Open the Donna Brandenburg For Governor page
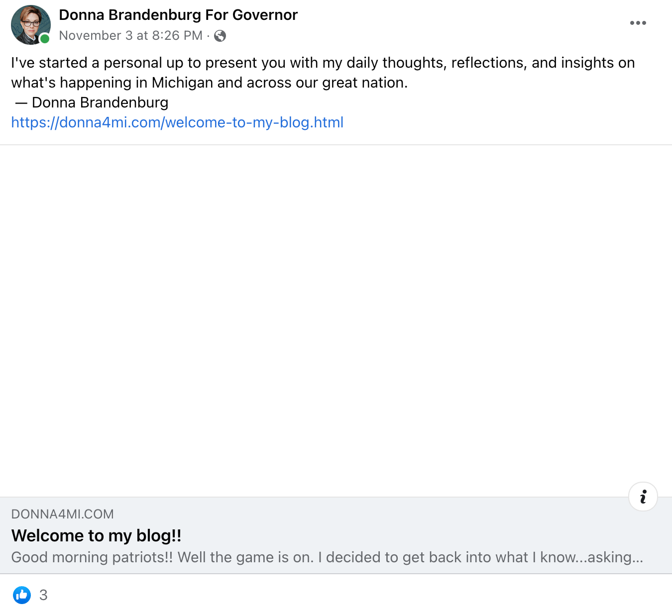672x616 pixels. (178, 15)
